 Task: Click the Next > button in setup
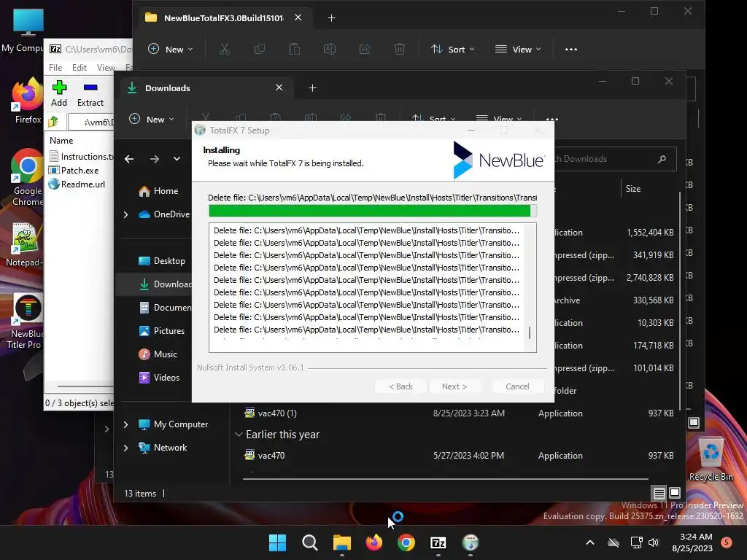point(454,386)
